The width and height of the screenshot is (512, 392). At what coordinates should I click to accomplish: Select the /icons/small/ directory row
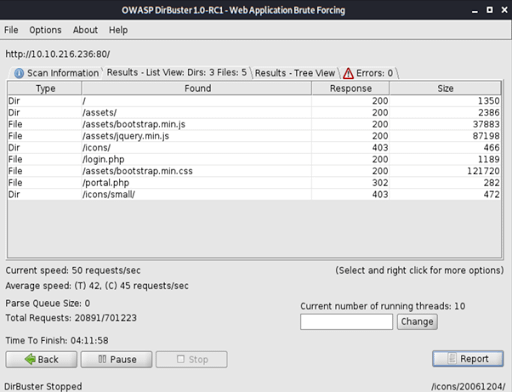(254, 194)
